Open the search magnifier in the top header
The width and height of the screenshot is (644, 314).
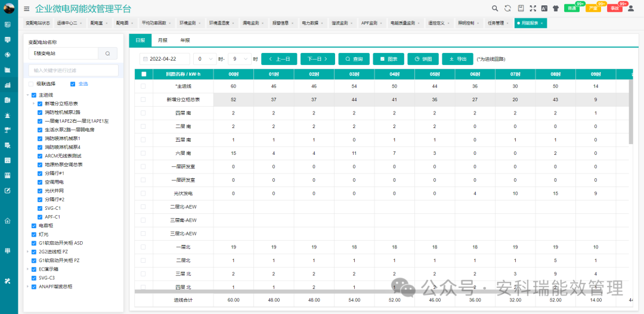pos(495,8)
